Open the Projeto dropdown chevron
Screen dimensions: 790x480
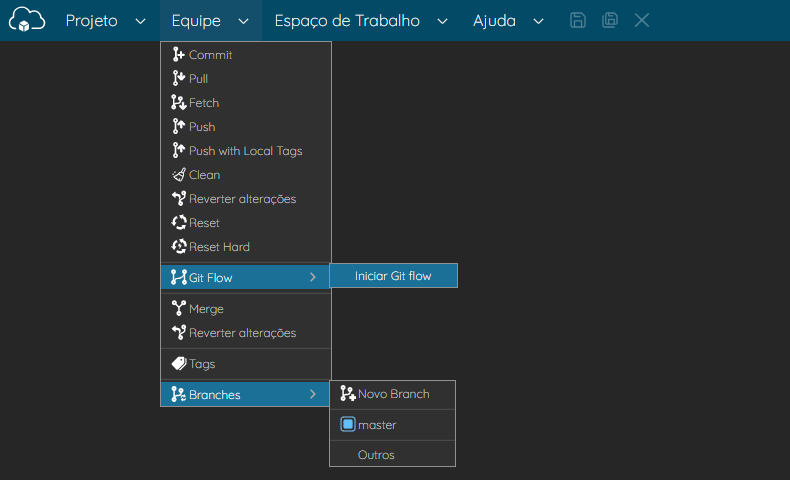(141, 21)
